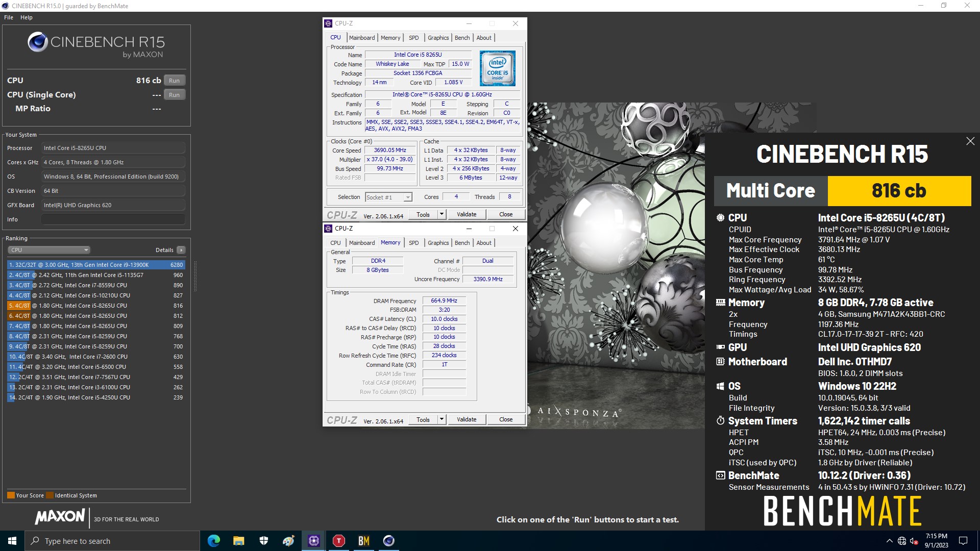Switch to Mainboard tab in upper CPU-Z window
The height and width of the screenshot is (551, 980).
362,38
